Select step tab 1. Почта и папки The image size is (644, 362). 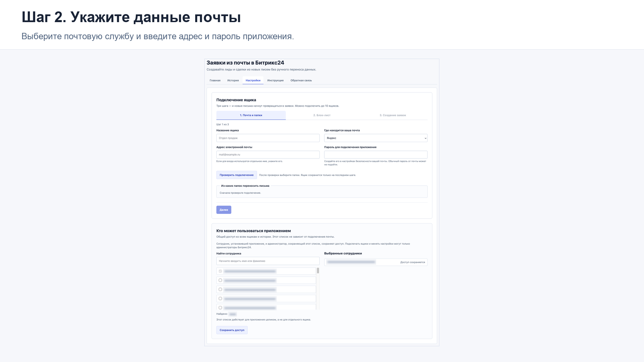[251, 115]
